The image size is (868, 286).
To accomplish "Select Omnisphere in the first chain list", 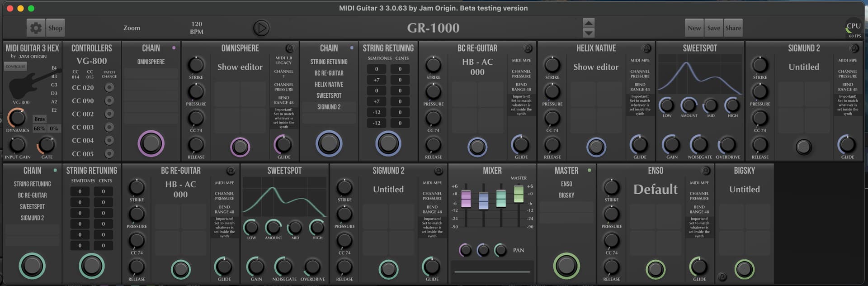I will click(151, 62).
